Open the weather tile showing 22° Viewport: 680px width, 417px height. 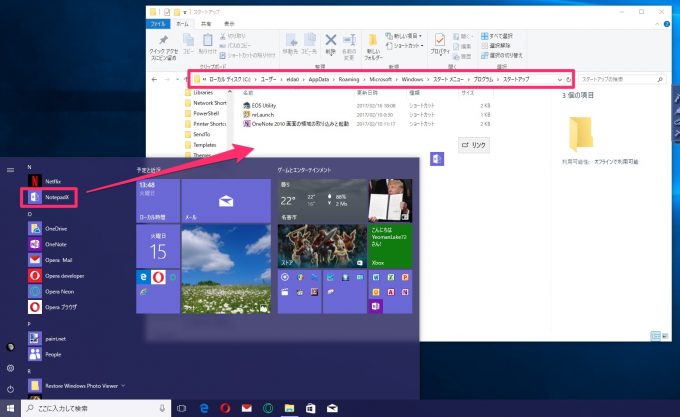click(x=322, y=201)
